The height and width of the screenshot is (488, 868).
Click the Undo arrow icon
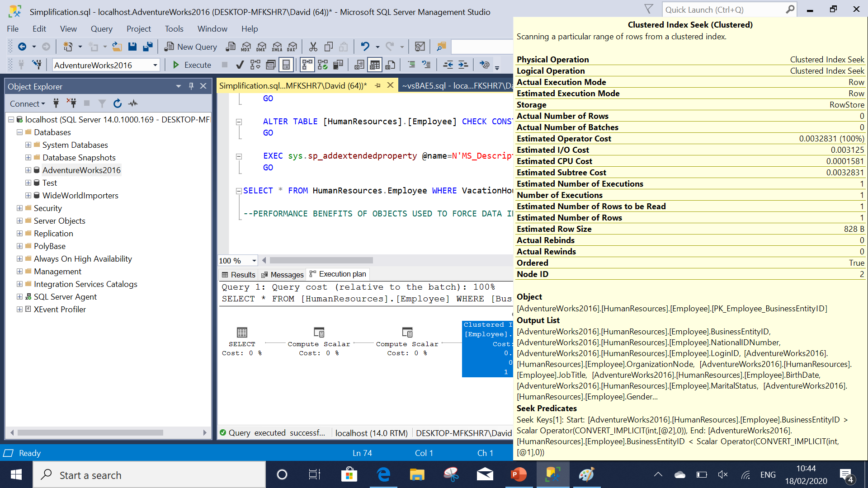365,47
